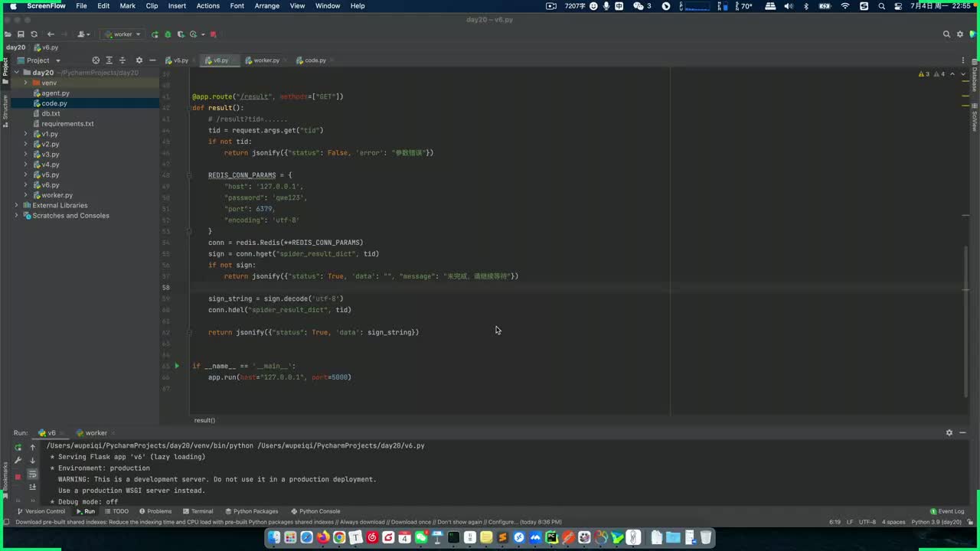Click the Save All toolbar icon
Screen dimensions: 980x551
(21, 34)
